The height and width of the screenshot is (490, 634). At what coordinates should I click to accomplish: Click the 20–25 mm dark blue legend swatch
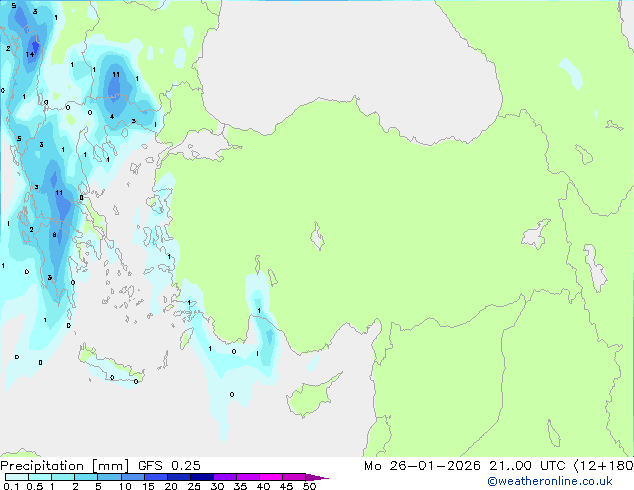(x=178, y=477)
